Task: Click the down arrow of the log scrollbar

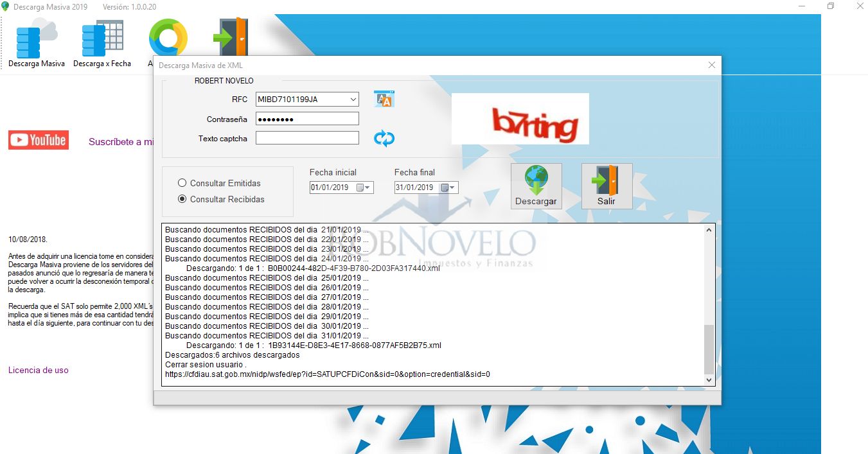Action: (x=709, y=380)
